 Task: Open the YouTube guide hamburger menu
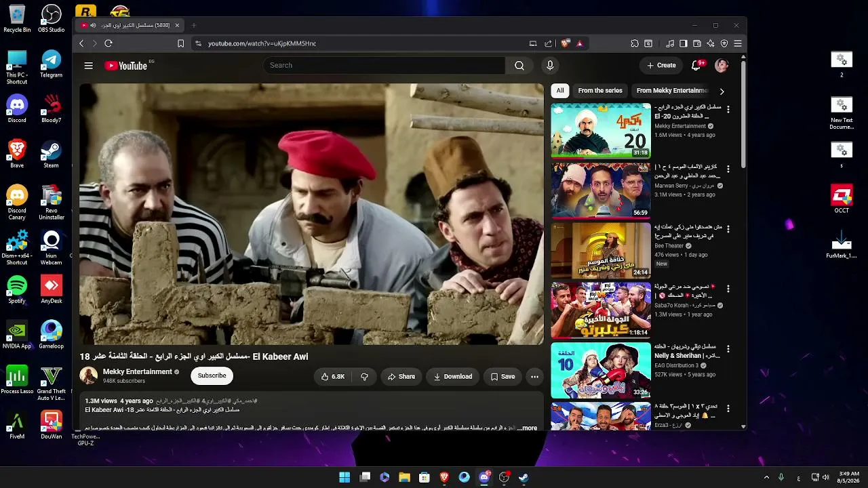pos(88,66)
